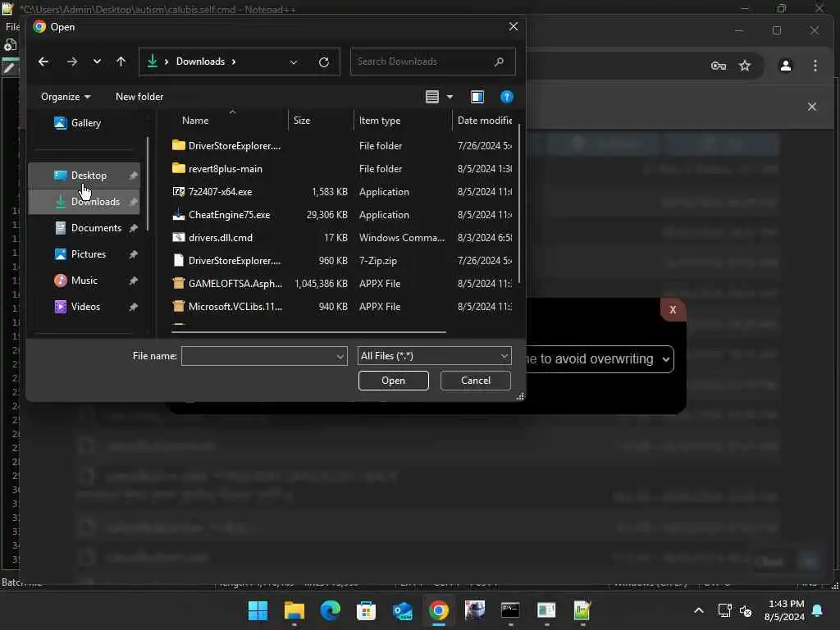Show hidden system tray icons

(x=699, y=610)
